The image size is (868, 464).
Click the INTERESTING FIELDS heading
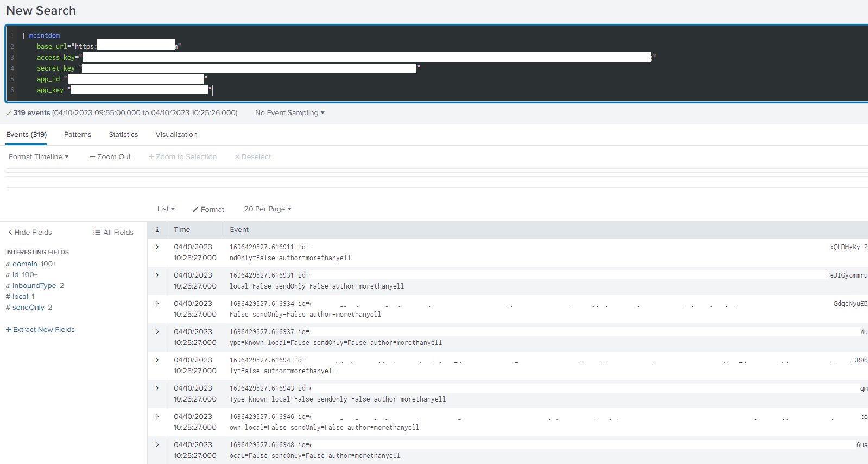pos(37,252)
